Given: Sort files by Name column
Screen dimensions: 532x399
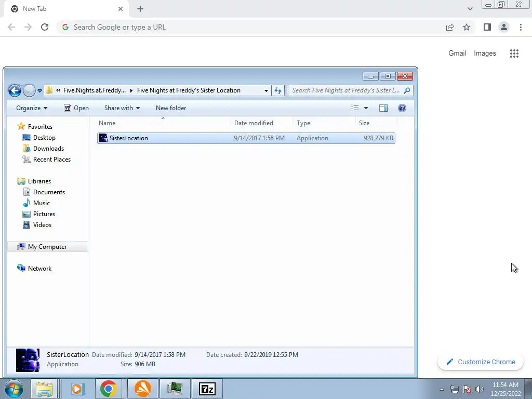Looking at the screenshot, I should 164,123.
